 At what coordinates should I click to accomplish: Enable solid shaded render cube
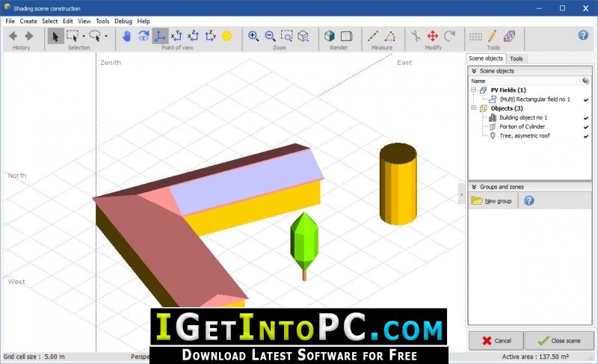[330, 36]
